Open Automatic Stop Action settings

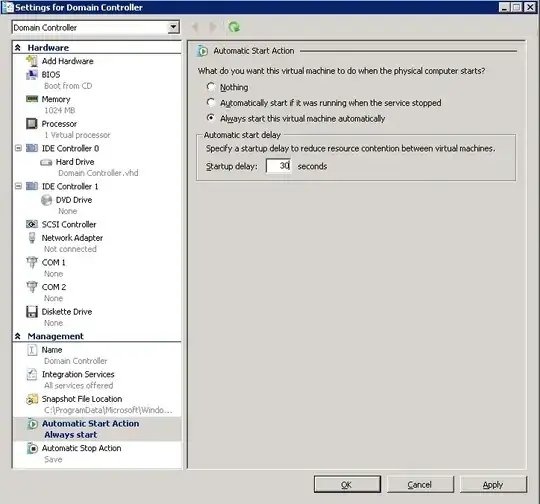[81, 448]
